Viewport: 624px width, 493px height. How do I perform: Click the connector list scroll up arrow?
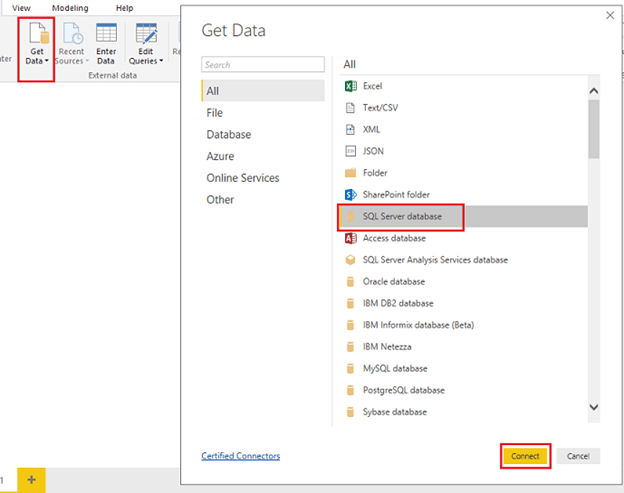pos(594,91)
